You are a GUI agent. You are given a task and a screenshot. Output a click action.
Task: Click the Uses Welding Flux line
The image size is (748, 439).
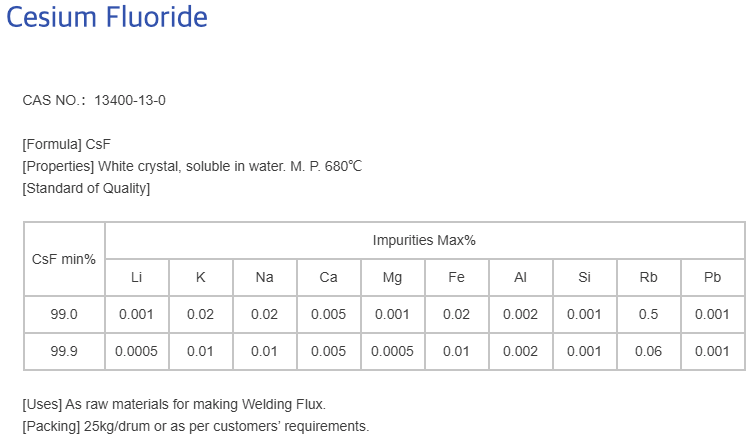coord(174,404)
